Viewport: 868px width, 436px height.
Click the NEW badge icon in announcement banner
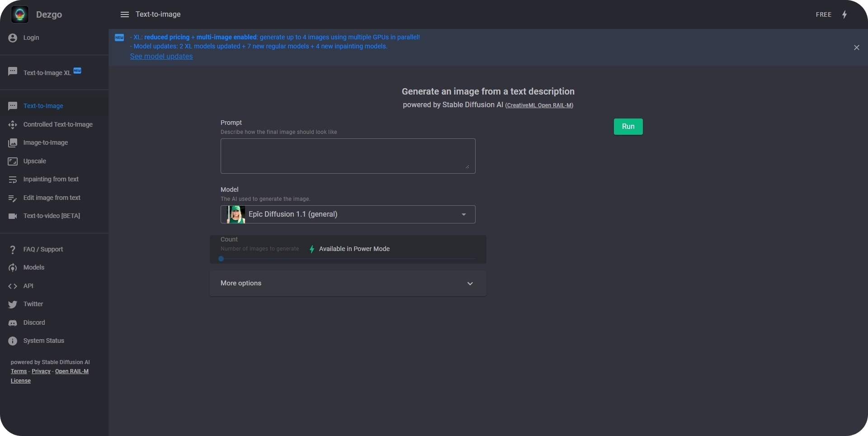[119, 38]
